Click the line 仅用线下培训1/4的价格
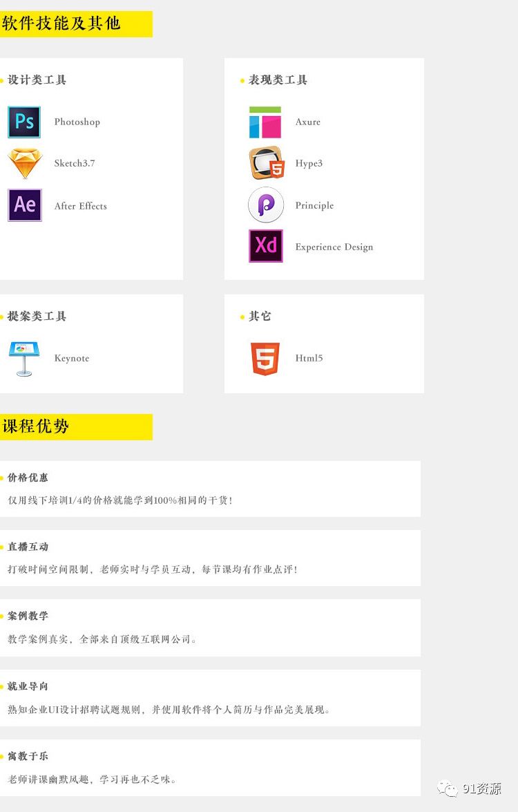The height and width of the screenshot is (812, 518). (120, 500)
